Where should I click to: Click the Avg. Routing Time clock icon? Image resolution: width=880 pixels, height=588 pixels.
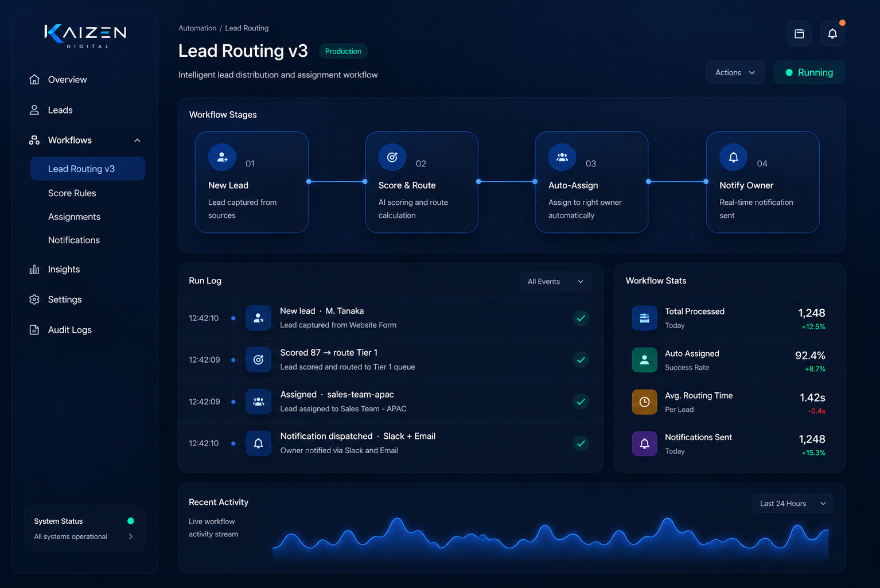(x=644, y=402)
